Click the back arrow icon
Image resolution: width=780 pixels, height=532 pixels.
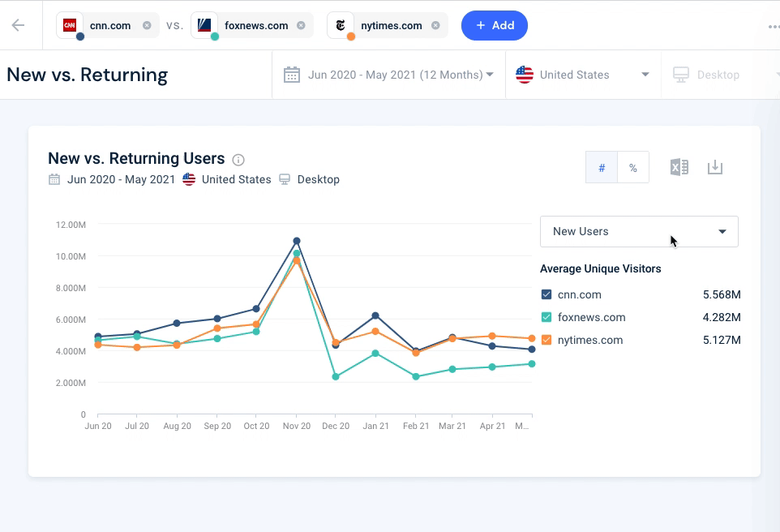18,25
